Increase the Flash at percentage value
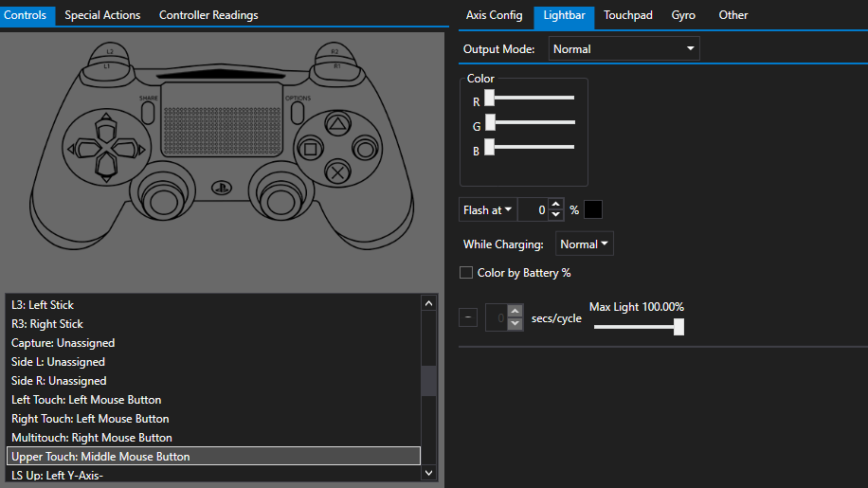Viewport: 868px width, 488px height. click(556, 204)
